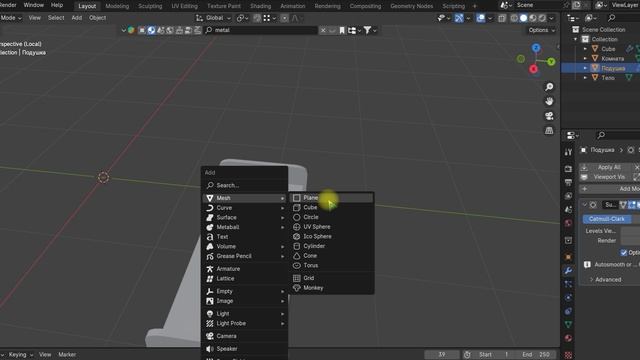Open the Help menu

click(57, 5)
